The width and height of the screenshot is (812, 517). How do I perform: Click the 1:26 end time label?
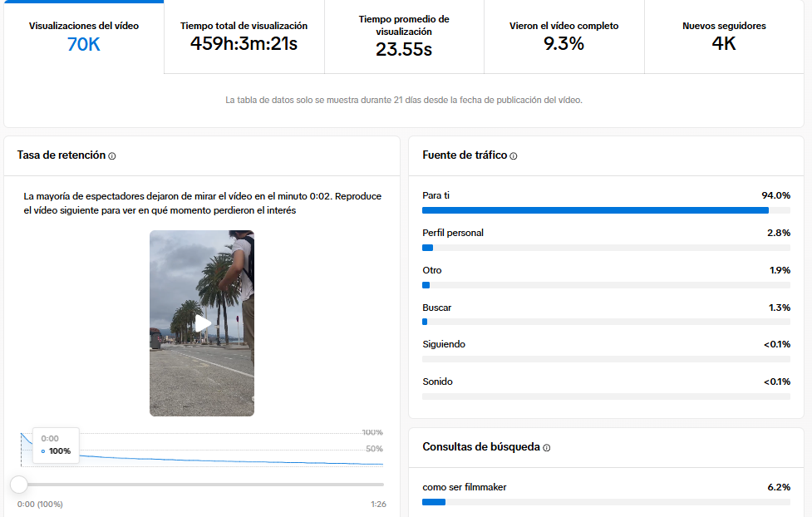click(378, 504)
